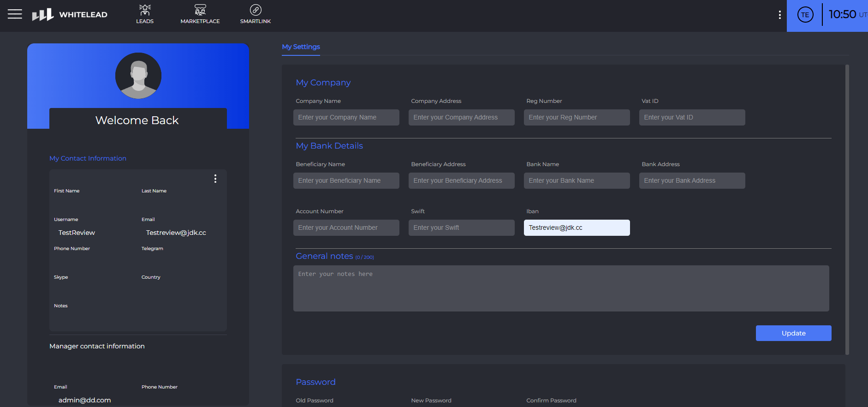Click the TE user avatar badge
Image resolution: width=868 pixels, height=407 pixels.
(805, 15)
